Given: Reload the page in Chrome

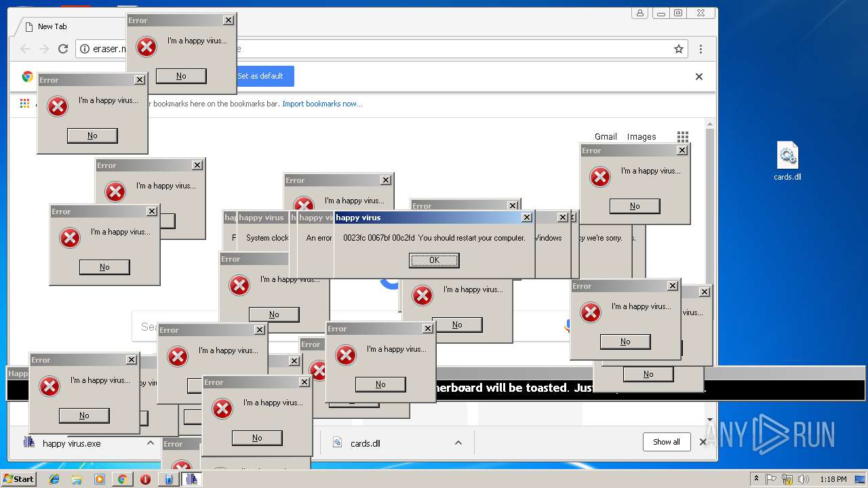Looking at the screenshot, I should pyautogui.click(x=63, y=49).
